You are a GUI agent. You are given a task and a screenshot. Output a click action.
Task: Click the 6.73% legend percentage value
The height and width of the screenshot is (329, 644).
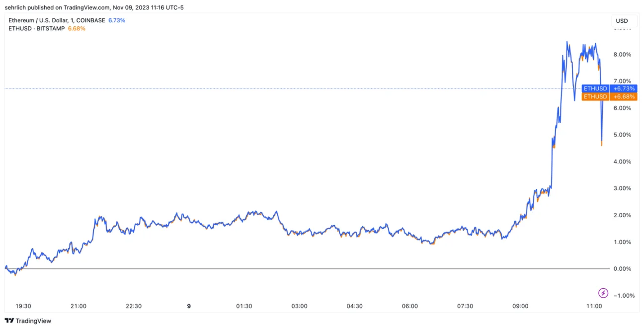click(x=117, y=20)
